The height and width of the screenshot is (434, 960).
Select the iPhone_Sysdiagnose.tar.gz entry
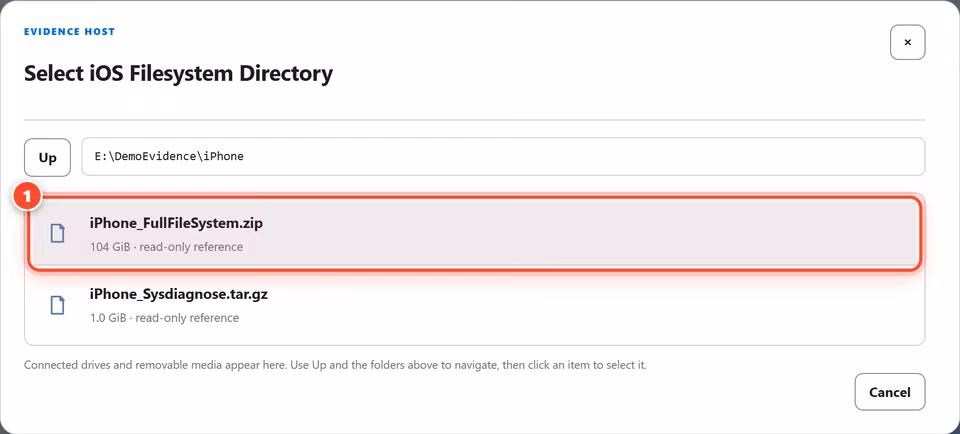click(x=474, y=305)
